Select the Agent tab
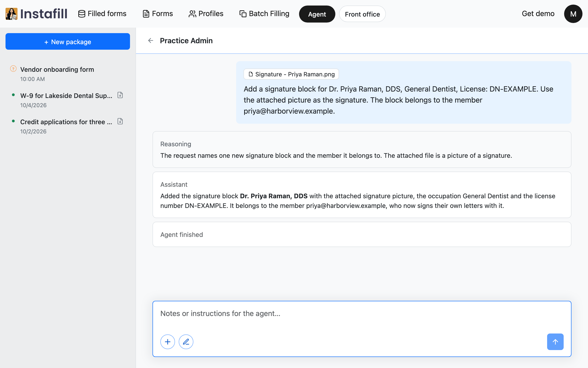This screenshot has width=588, height=368. (x=317, y=14)
